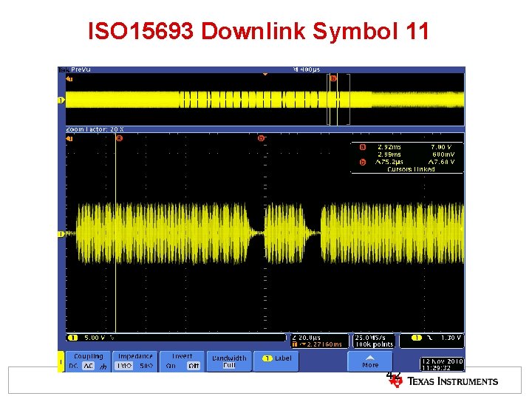Screen dimensions: 532x399
Task: Click the 1.30 V trigger level readout
Action: [451, 338]
